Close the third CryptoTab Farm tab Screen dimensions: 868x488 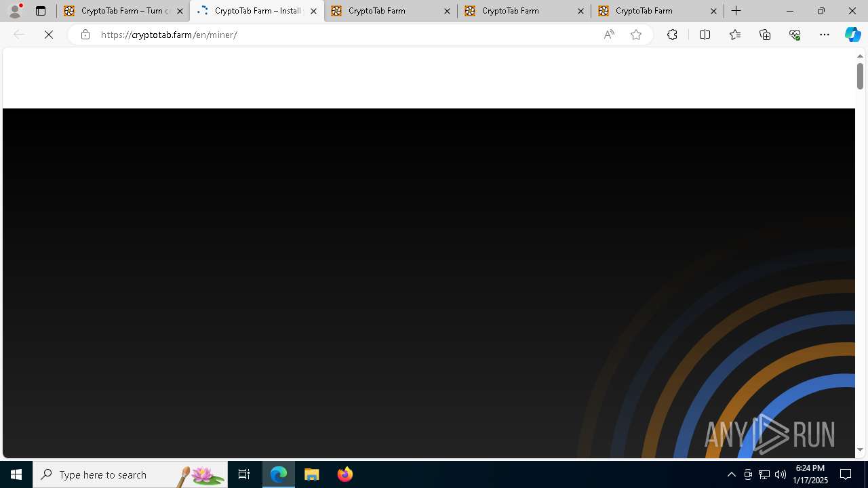click(447, 11)
